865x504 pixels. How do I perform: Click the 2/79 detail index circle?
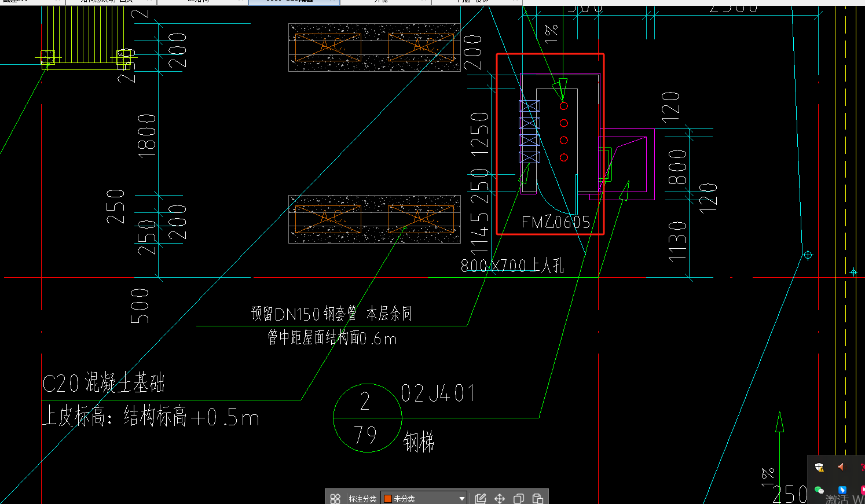(368, 418)
